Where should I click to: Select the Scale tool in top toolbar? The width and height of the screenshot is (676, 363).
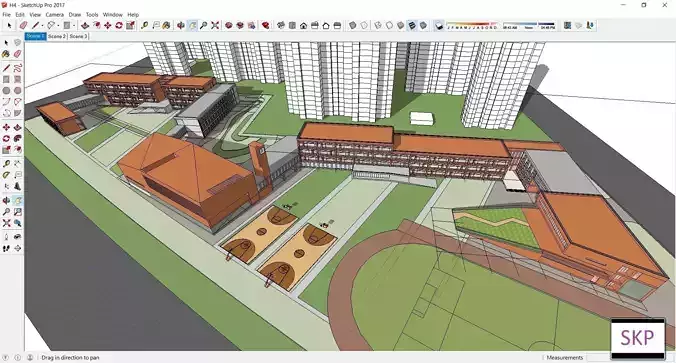(130, 25)
